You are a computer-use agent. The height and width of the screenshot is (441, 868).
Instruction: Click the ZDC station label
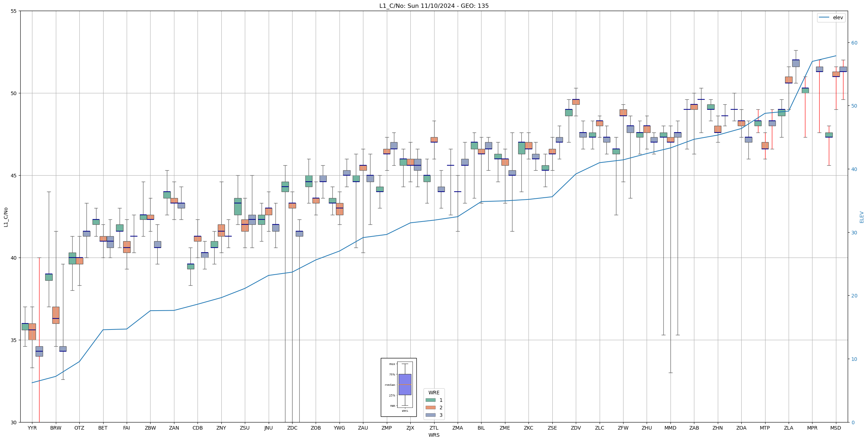click(x=292, y=428)
